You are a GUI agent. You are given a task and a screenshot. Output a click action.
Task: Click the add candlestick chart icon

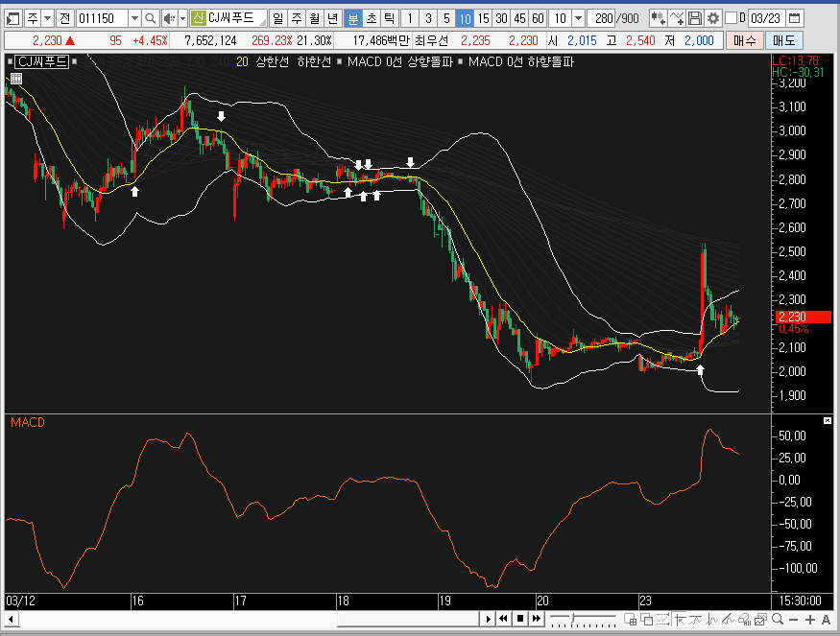pyautogui.click(x=658, y=19)
